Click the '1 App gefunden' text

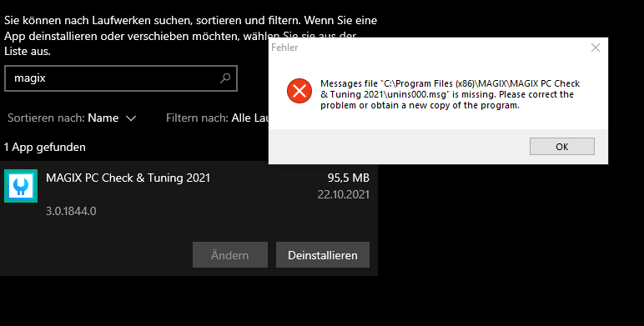45,147
